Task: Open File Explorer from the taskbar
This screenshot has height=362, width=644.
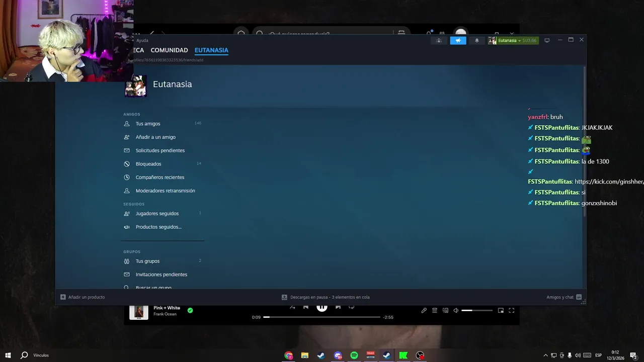Action: [304, 355]
